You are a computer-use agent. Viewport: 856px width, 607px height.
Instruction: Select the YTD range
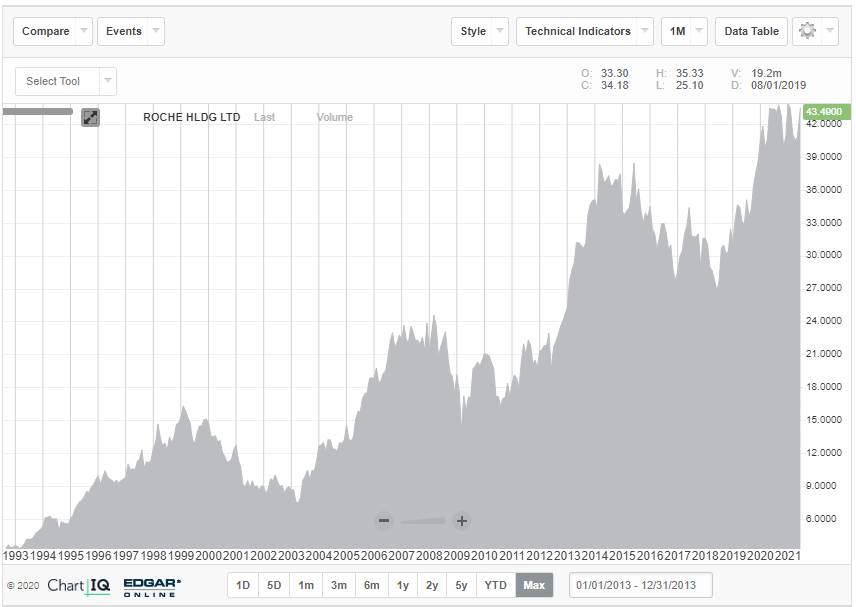[496, 585]
